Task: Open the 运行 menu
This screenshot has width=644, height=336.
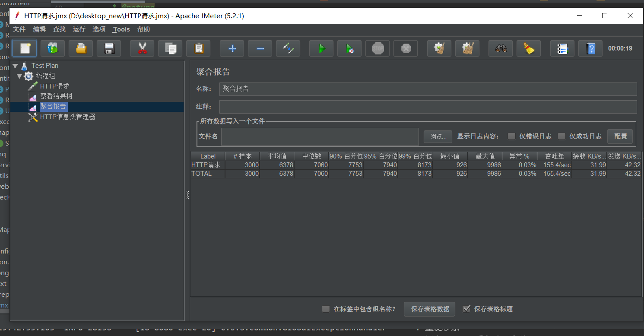Action: click(x=79, y=29)
